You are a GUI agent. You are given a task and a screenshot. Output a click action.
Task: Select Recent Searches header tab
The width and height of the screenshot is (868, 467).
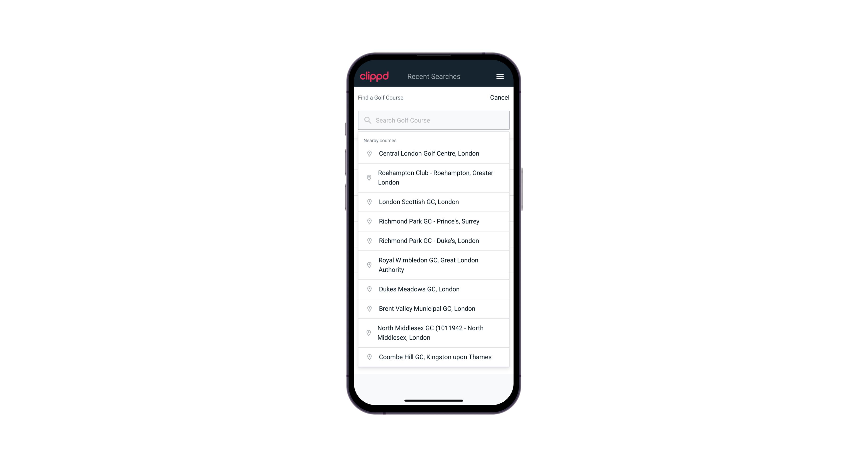coord(434,76)
